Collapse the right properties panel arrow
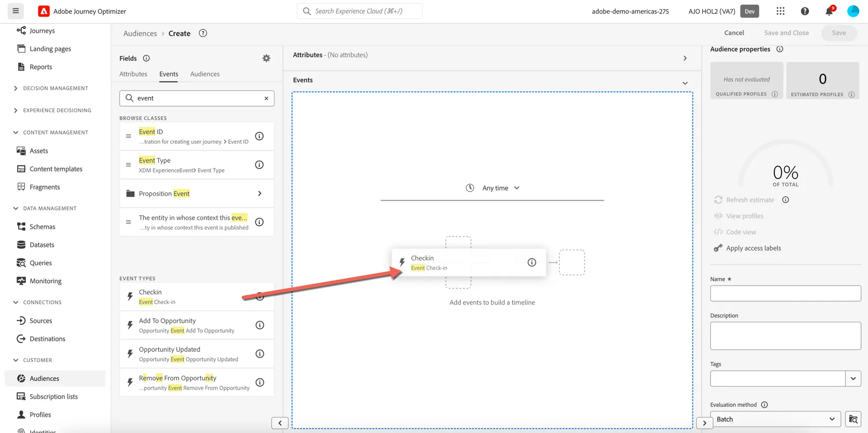This screenshot has width=868, height=433. pos(704,423)
